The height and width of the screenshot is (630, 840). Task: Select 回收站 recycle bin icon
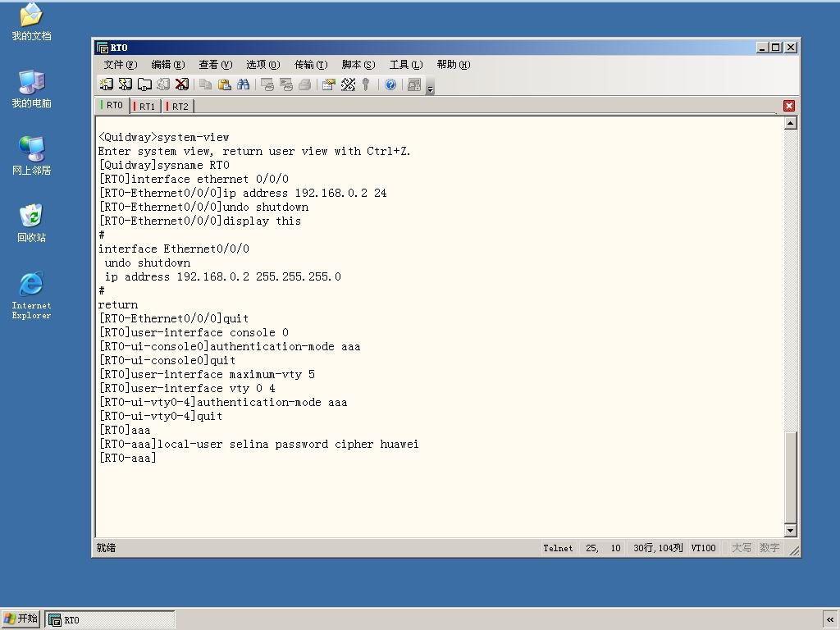pos(31,223)
